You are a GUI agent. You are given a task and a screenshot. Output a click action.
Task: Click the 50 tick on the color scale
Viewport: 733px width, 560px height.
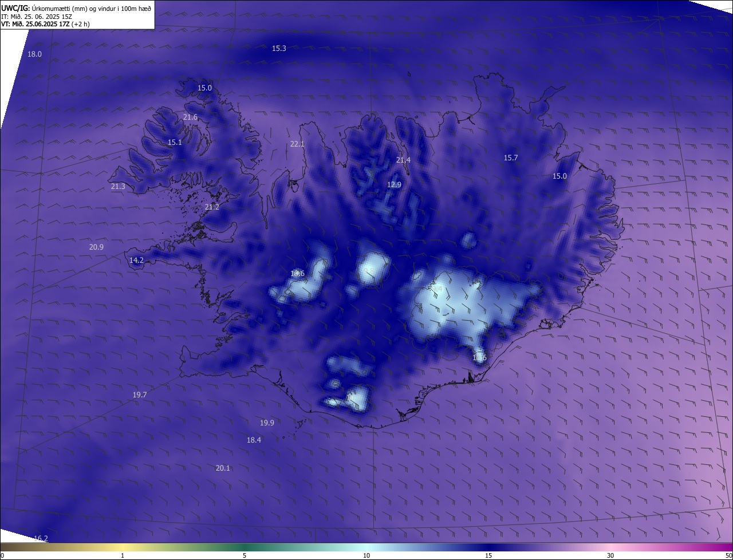[x=728, y=555]
